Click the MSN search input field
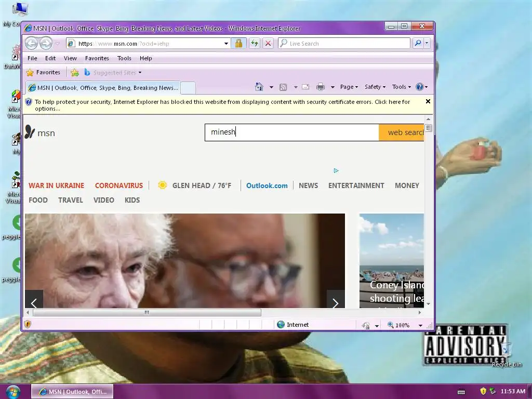The width and height of the screenshot is (532, 399). pos(292,132)
